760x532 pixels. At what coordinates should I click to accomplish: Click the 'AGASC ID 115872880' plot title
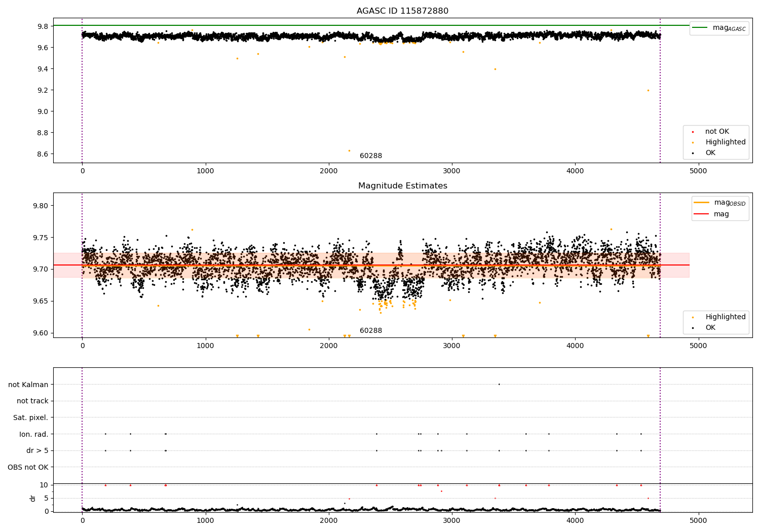402,11
